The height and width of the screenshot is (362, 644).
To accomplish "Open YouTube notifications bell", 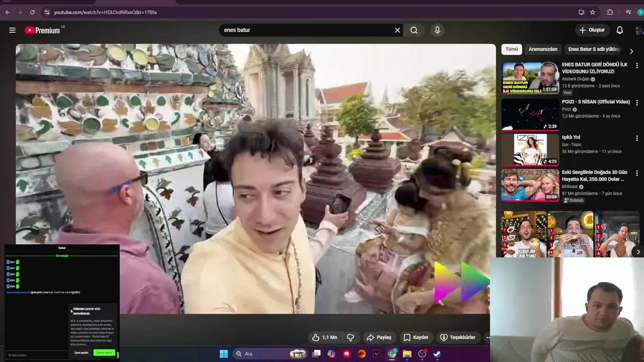I will tap(620, 30).
